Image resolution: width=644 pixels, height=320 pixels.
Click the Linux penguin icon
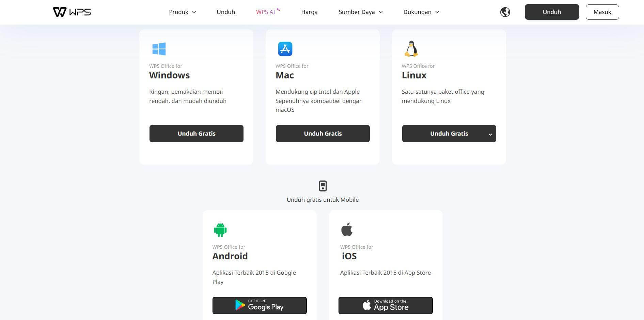[411, 48]
